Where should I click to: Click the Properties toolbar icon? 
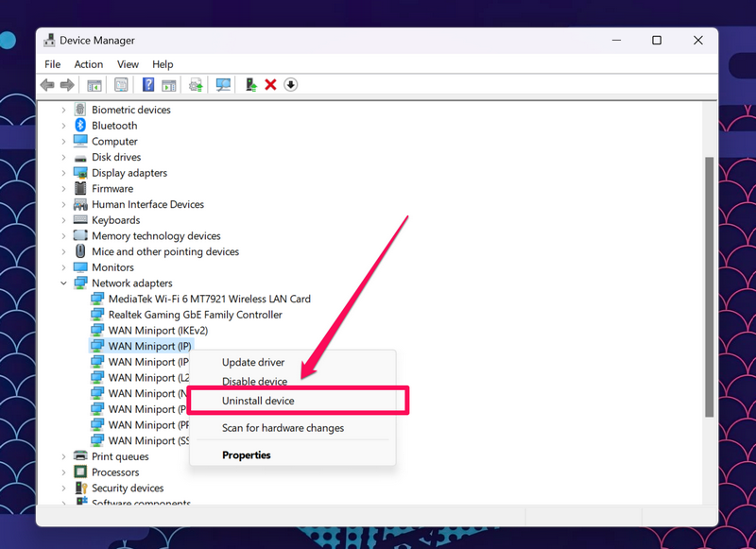click(121, 85)
